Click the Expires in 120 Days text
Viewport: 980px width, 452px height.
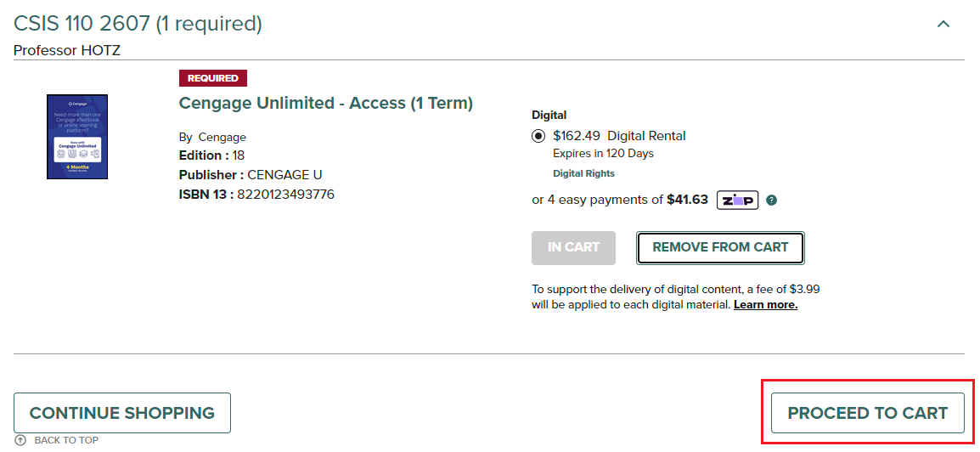[x=603, y=154]
